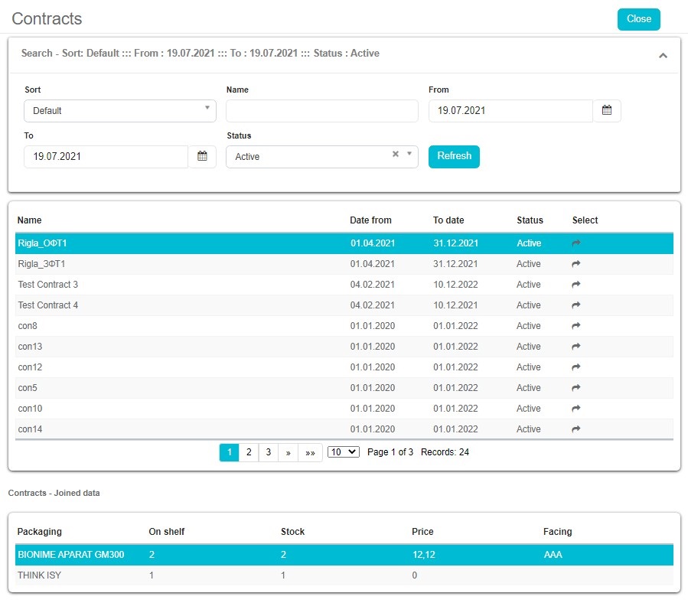Image resolution: width=688 pixels, height=616 pixels.
Task: Click select arrow for Test Contract 3
Action: point(576,285)
